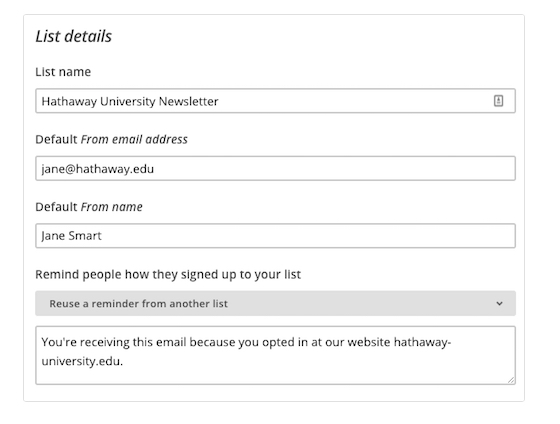Place cursor in 'Jane Smart' text
The image size is (560, 424).
[x=71, y=236]
